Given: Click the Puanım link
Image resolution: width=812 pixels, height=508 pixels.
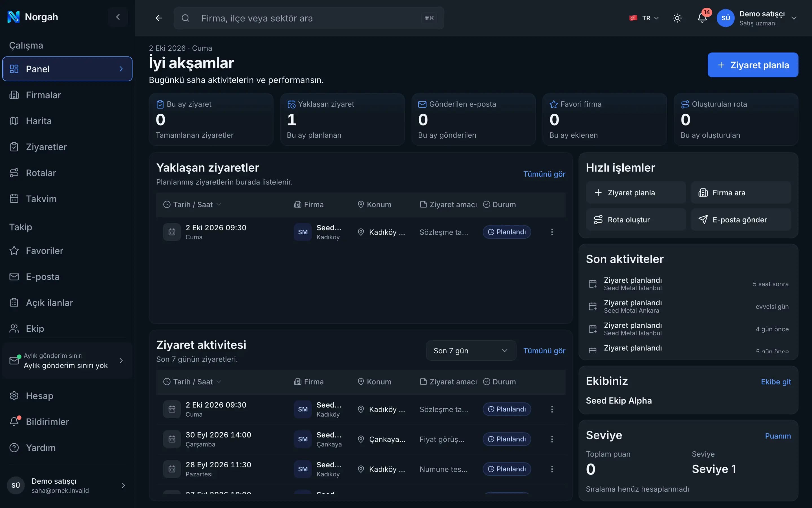Looking at the screenshot, I should click(778, 436).
